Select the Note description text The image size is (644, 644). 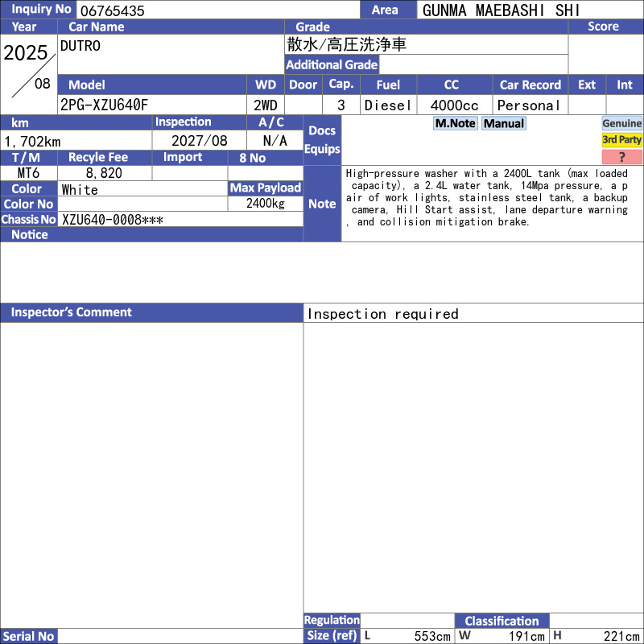click(x=487, y=197)
